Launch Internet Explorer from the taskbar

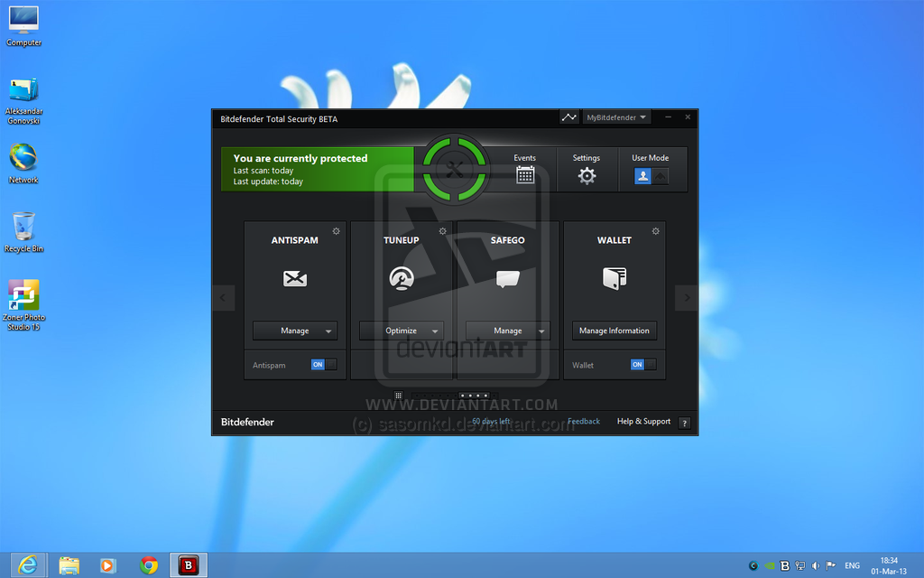click(28, 565)
